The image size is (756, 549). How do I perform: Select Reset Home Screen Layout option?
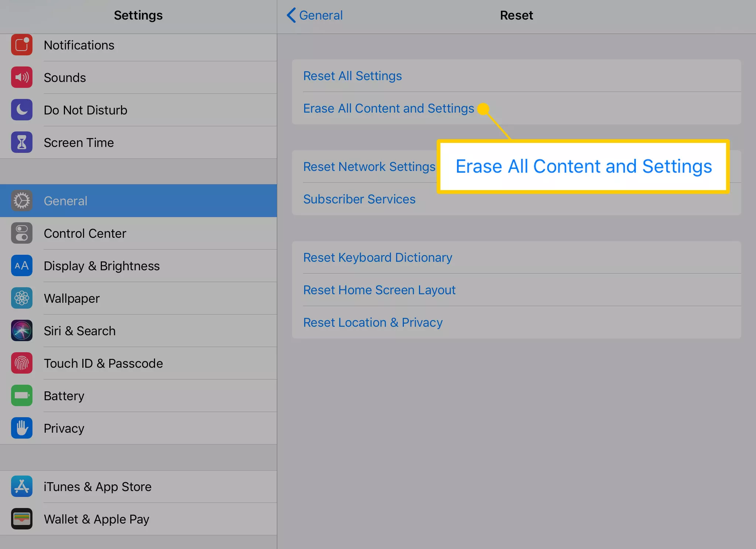click(x=379, y=289)
